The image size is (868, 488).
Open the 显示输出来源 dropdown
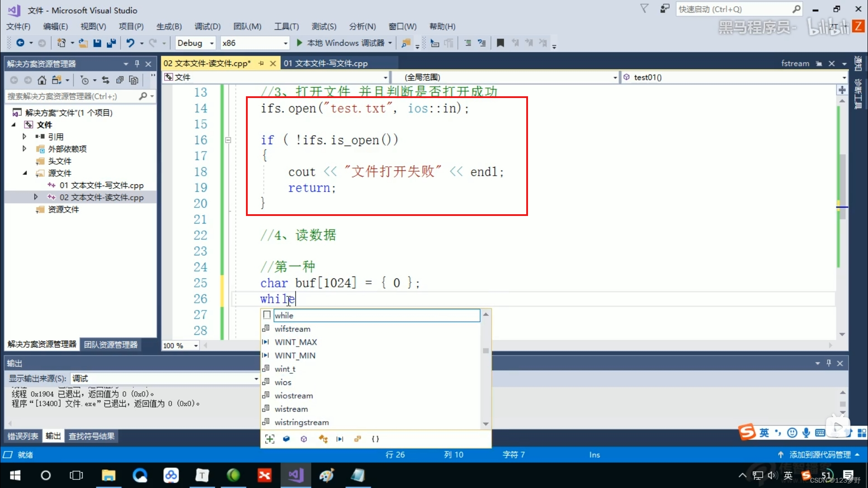[x=256, y=379]
